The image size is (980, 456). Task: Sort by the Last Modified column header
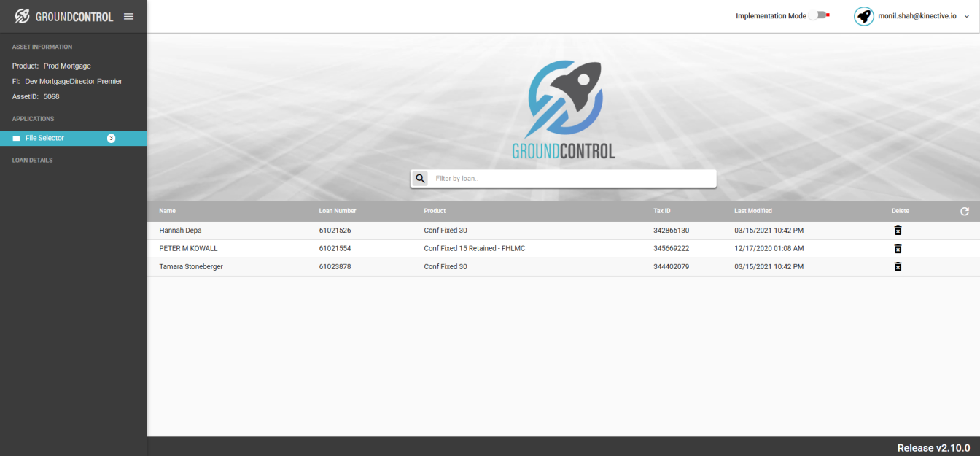753,211
